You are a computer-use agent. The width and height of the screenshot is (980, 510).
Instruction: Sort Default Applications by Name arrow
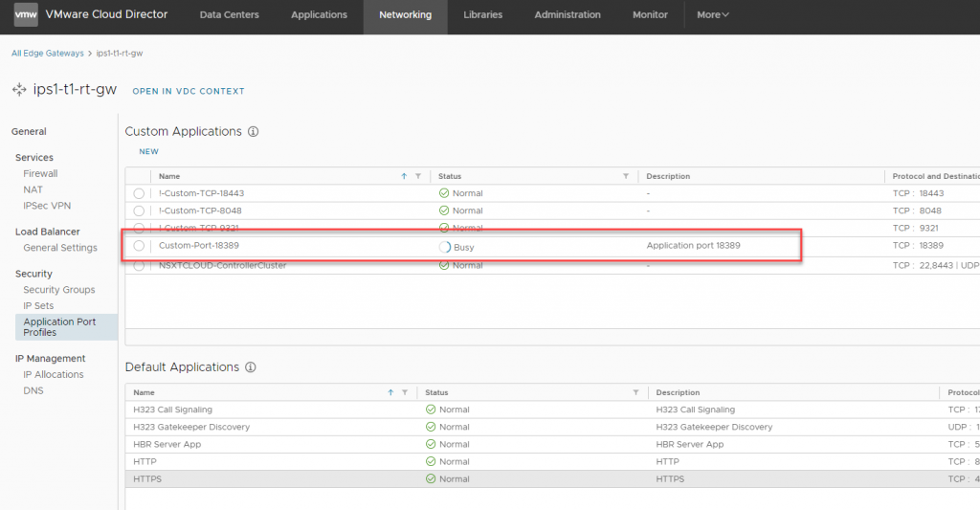click(x=390, y=393)
